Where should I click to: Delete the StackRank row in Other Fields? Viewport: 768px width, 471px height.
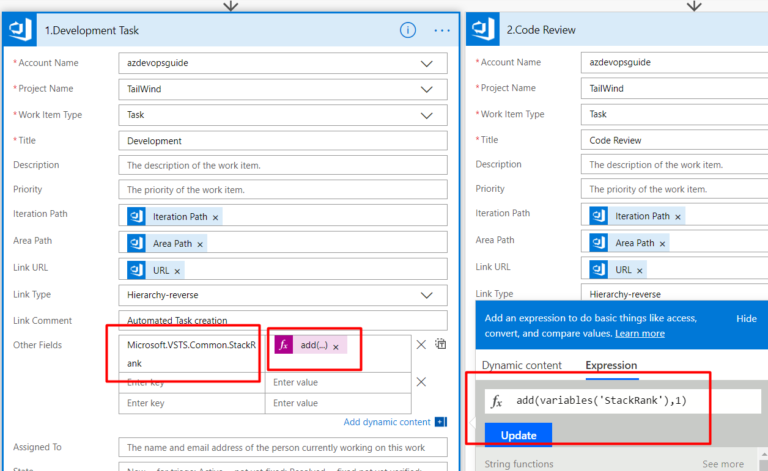click(x=421, y=345)
